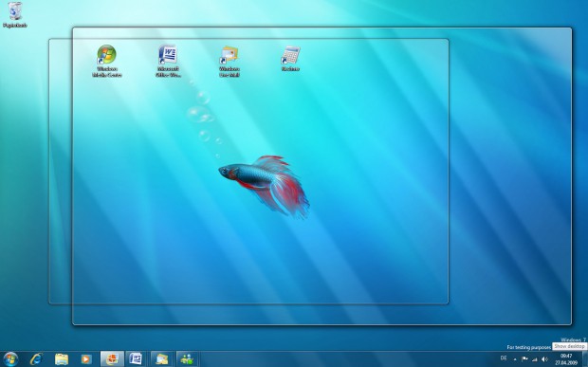Screen dimensions: 588x367
Task: Show hidden tray icons arrow
Action: pos(515,359)
